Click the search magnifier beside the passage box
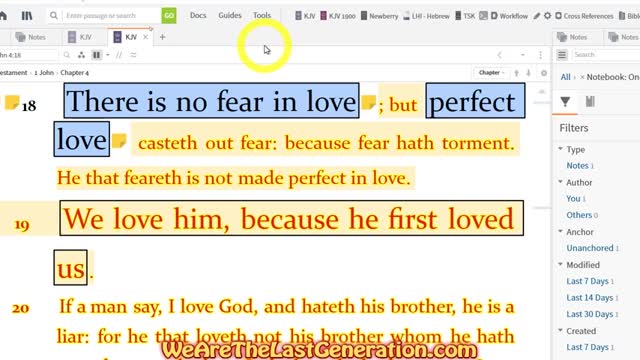This screenshot has width=640, height=360. (x=53, y=16)
